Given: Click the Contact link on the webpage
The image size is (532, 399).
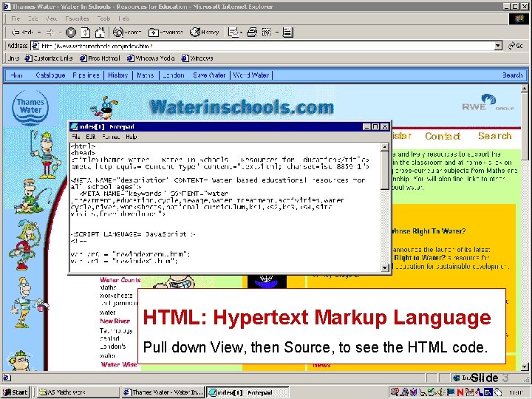Looking at the screenshot, I should [x=443, y=136].
